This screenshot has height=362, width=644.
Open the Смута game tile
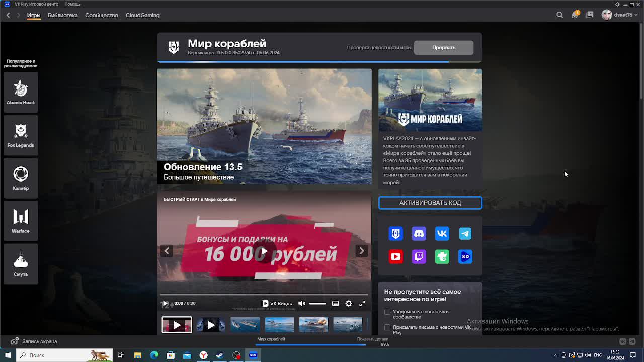[x=21, y=263]
